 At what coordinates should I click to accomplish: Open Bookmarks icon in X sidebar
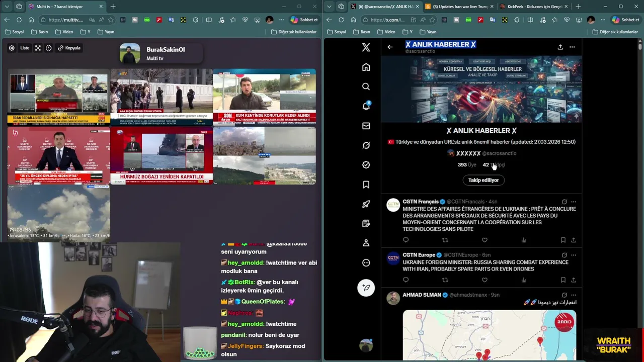click(366, 185)
